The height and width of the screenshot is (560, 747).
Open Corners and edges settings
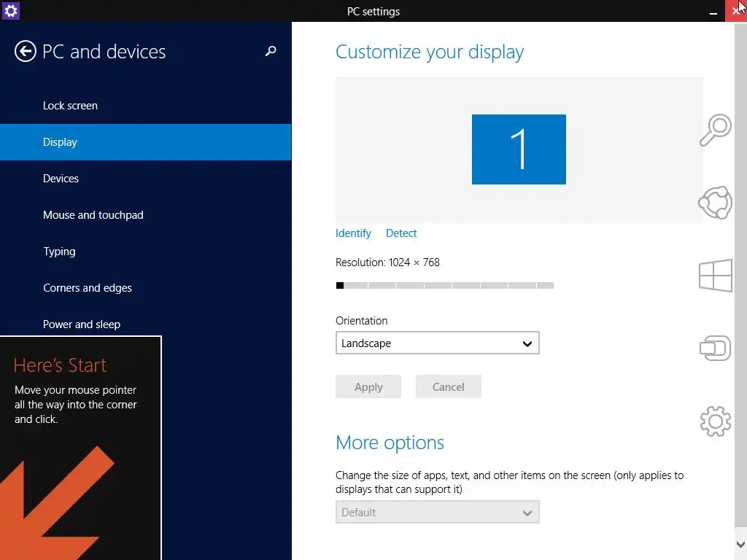146,287
